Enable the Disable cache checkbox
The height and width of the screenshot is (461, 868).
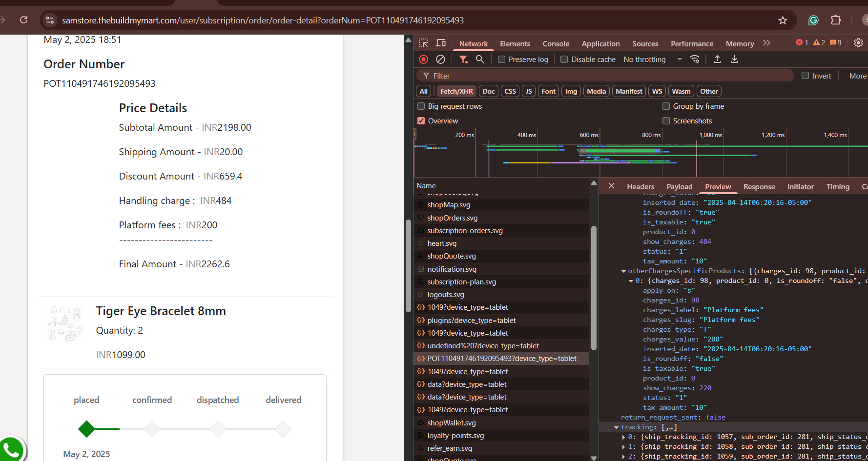click(564, 59)
